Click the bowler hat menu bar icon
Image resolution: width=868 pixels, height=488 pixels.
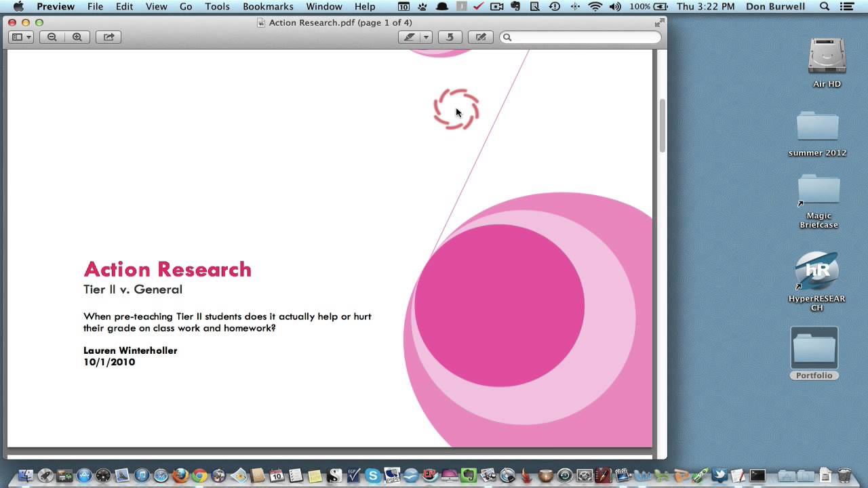pos(441,7)
